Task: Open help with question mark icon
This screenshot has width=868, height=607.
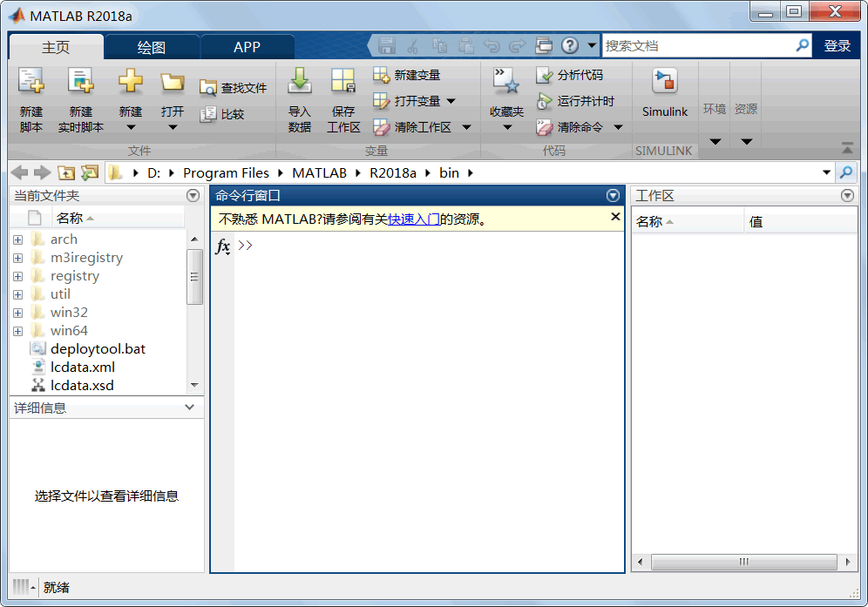Action: 570,45
